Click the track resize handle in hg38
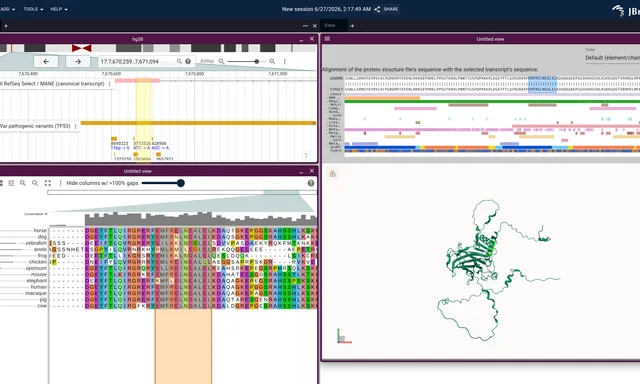 pos(306,155)
